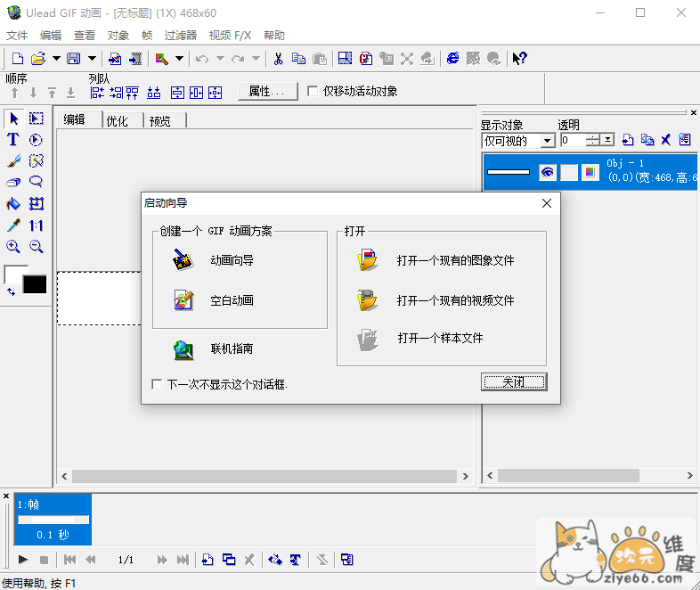Expand the Undo history dropdown
This screenshot has height=590, width=700.
pyautogui.click(x=220, y=59)
